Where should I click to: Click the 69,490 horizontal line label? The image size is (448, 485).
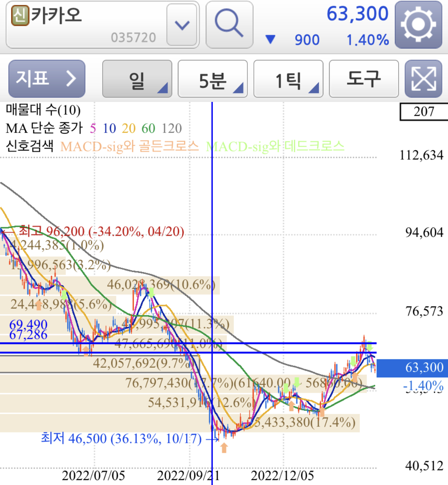[28, 324]
